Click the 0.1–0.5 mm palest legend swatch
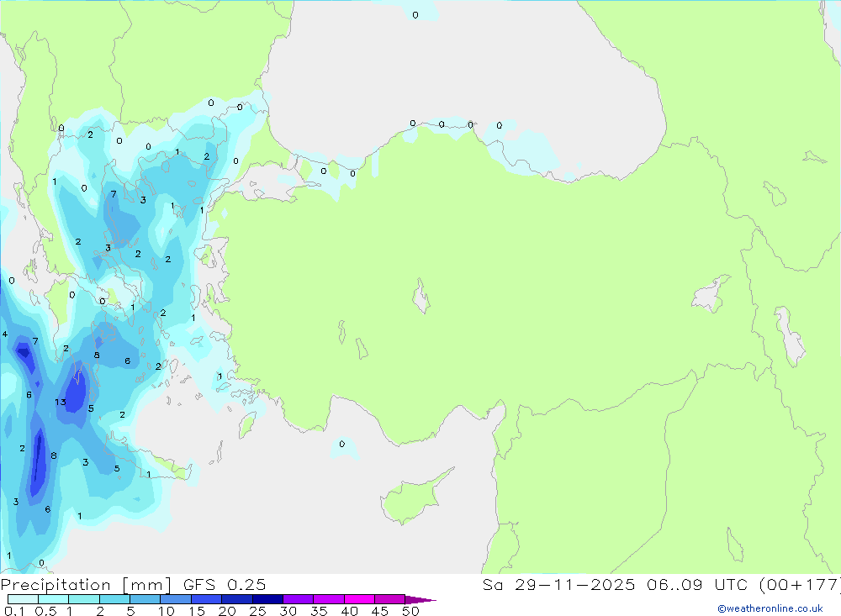The width and height of the screenshot is (841, 616). 23,599
